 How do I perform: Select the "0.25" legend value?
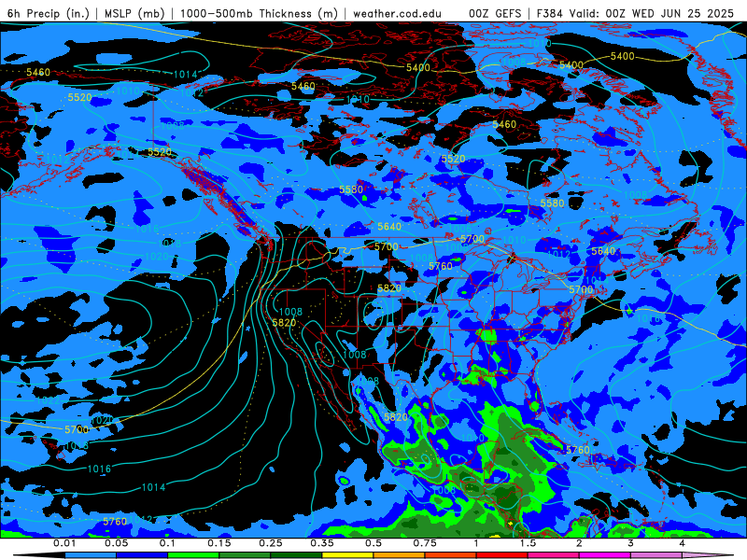coord(271,543)
